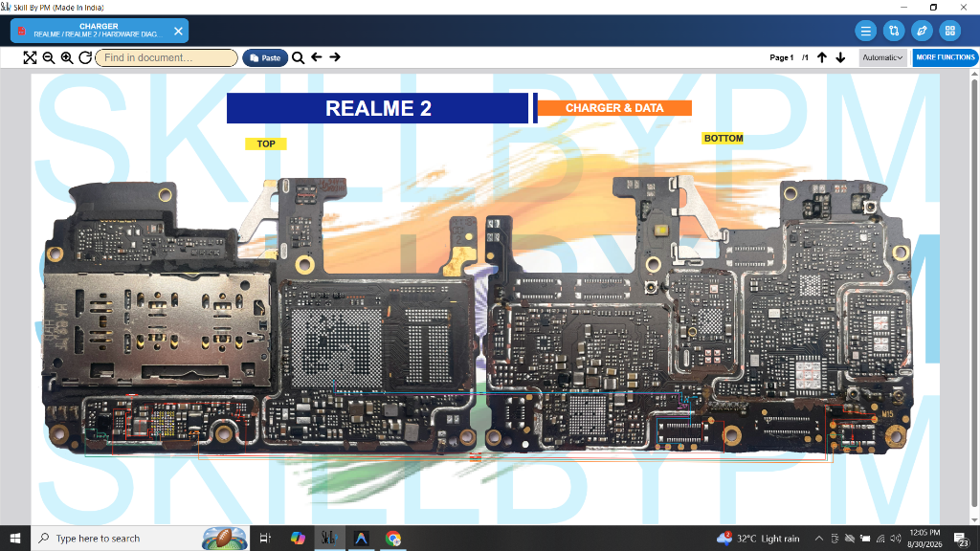Image resolution: width=980 pixels, height=551 pixels.
Task: Click the Page 1 number field
Action: [781, 57]
